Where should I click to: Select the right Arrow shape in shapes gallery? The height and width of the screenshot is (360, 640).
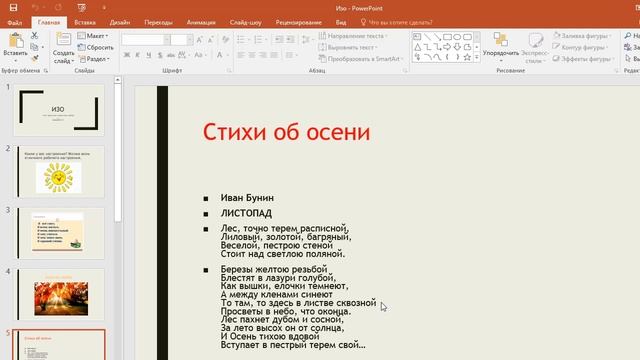(447, 47)
